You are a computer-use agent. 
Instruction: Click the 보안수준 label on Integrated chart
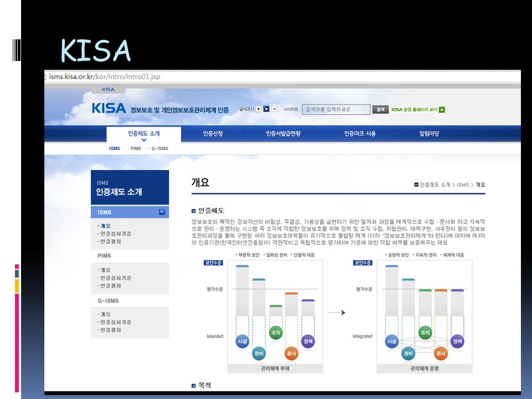(362, 263)
